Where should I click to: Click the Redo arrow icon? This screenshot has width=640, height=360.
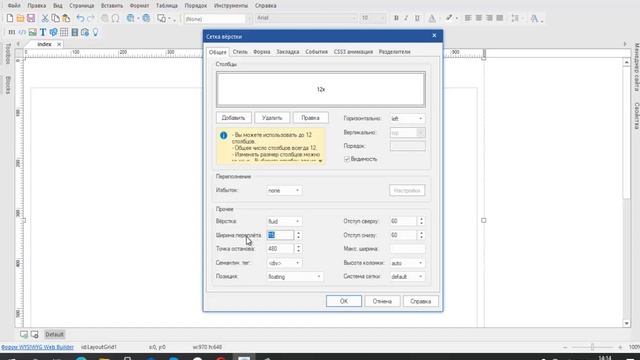(91, 18)
